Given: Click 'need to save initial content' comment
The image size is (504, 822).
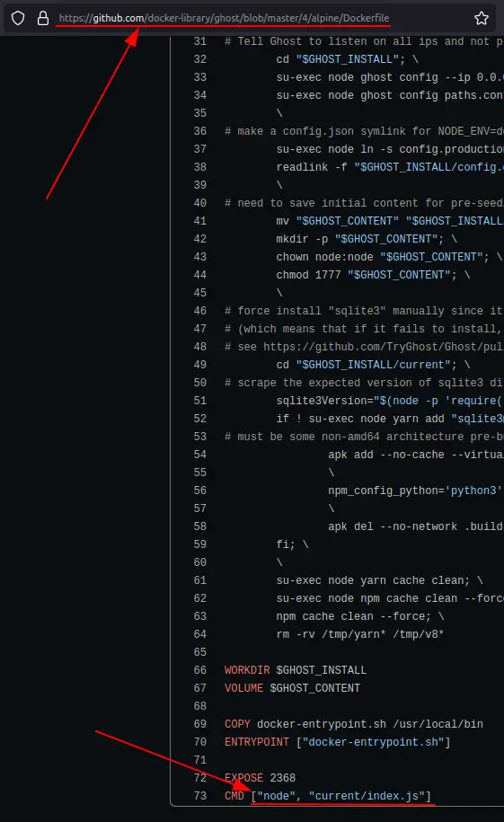Looking at the screenshot, I should point(364,203).
